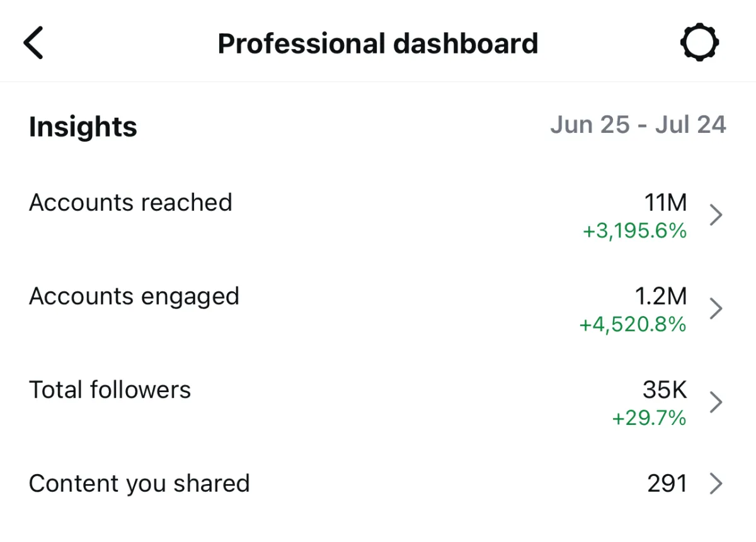Expand Total followers chevron
This screenshot has width=756, height=542.
coord(716,402)
